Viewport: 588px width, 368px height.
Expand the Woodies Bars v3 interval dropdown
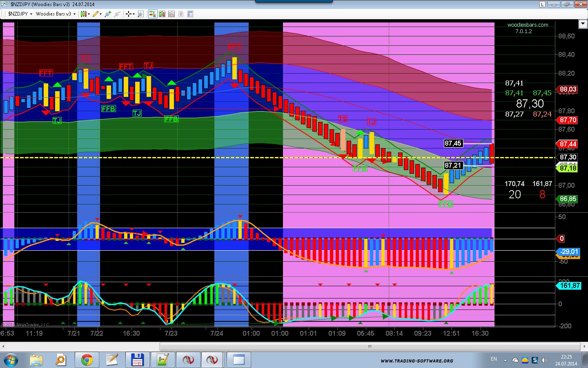click(55, 14)
